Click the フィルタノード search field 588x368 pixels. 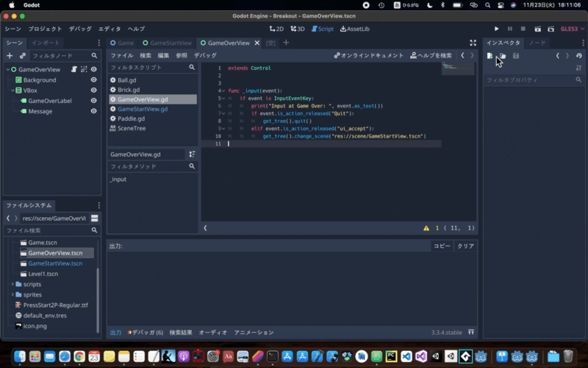64,56
